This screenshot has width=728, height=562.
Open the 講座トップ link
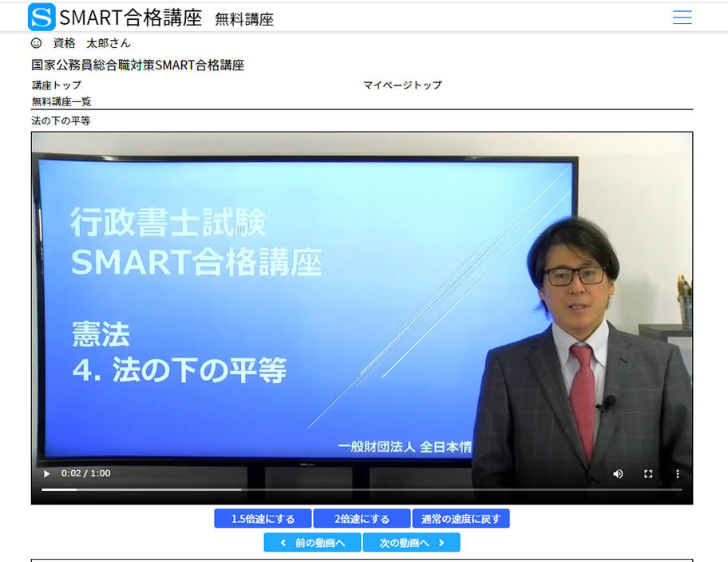pyautogui.click(x=57, y=85)
